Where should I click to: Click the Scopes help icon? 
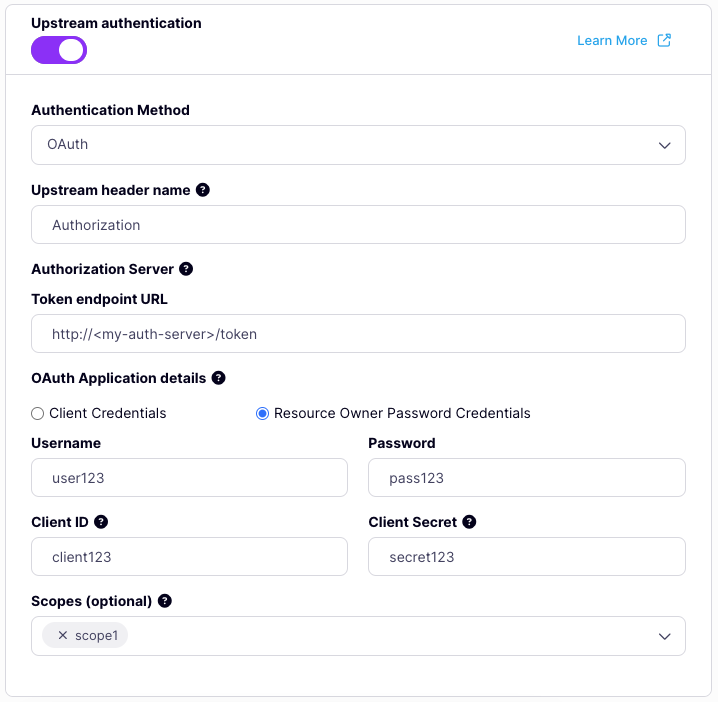pos(165,601)
